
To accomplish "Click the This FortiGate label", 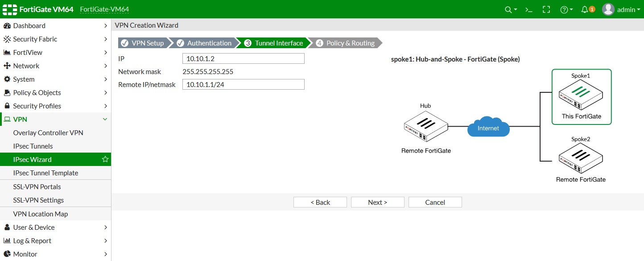I will 582,116.
